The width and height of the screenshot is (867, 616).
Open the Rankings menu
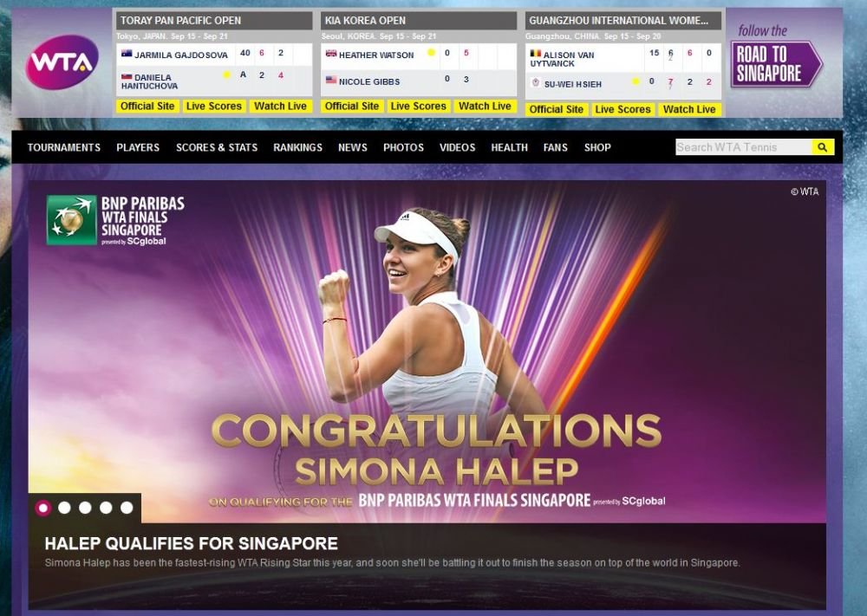(x=297, y=147)
